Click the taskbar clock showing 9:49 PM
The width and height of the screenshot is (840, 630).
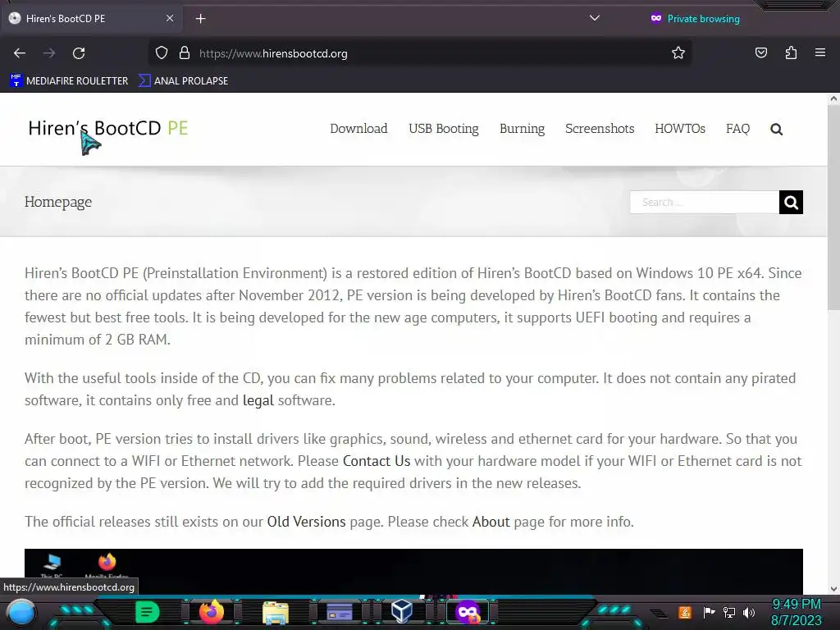click(796, 612)
